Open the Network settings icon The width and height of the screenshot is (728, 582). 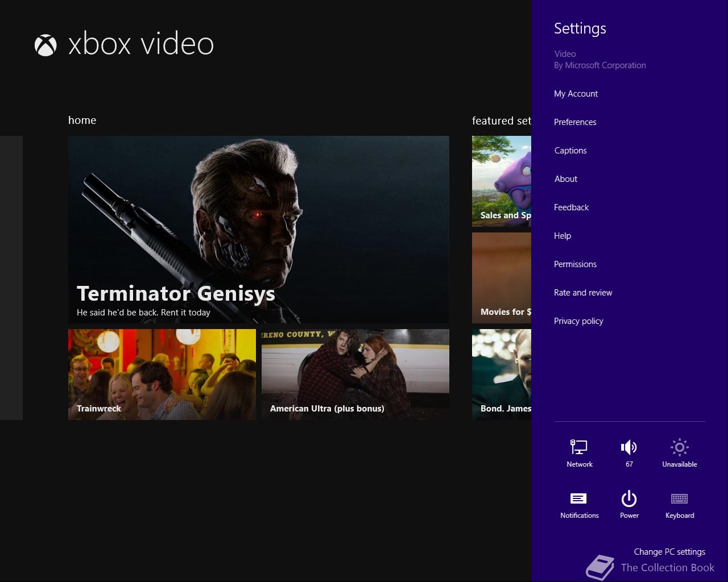pos(580,453)
